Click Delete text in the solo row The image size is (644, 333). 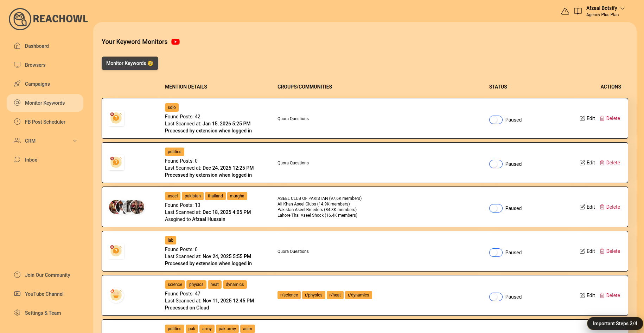613,118
